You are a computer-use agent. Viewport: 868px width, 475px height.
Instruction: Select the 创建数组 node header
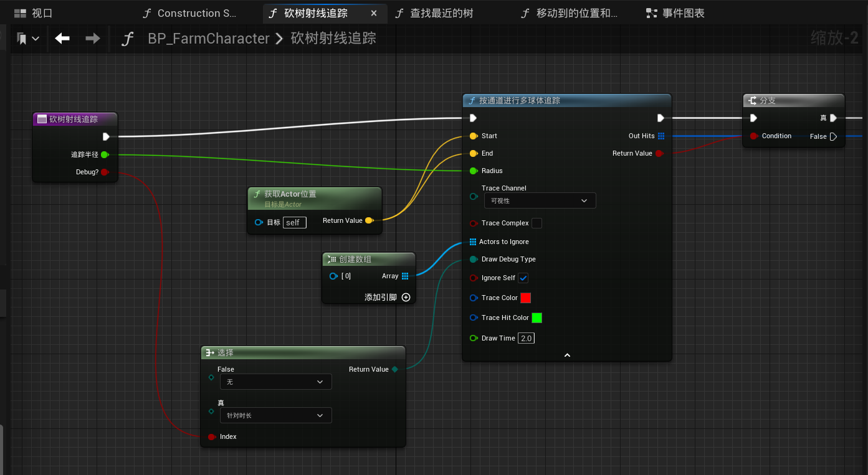click(369, 259)
